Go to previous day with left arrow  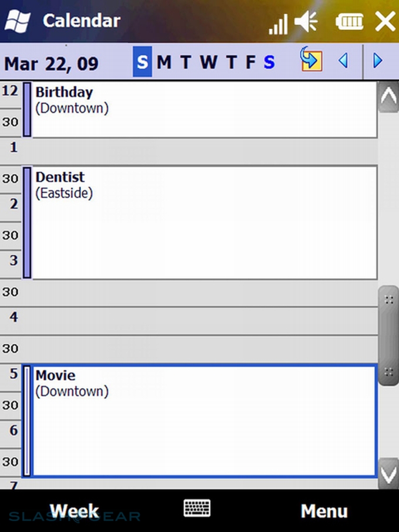343,60
